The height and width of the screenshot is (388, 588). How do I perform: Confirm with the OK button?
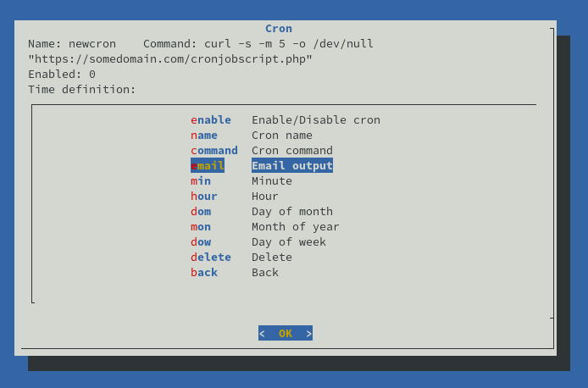286,333
